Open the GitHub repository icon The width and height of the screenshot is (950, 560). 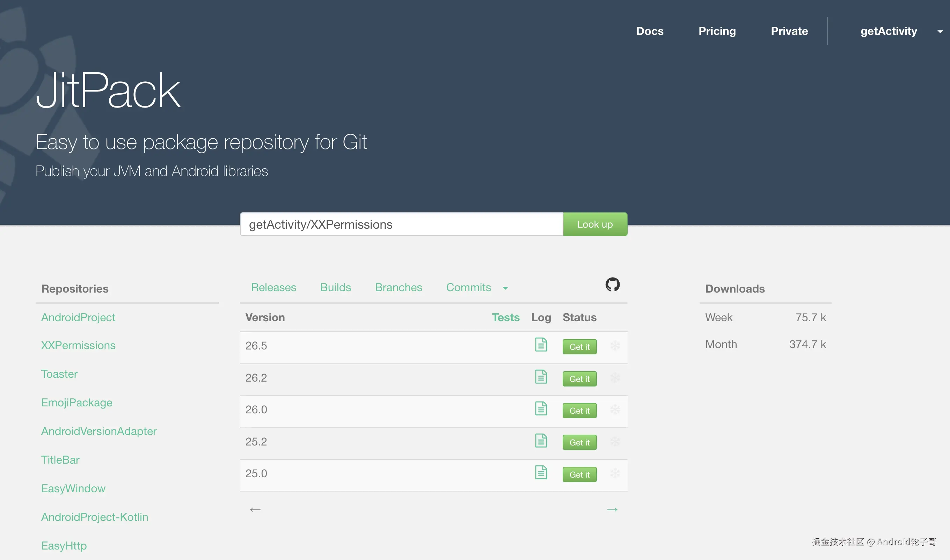click(612, 285)
